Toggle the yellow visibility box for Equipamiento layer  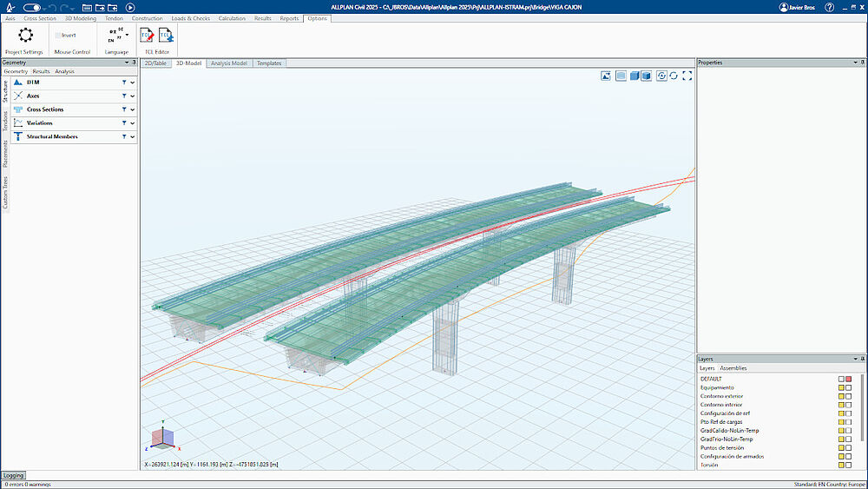tap(840, 387)
